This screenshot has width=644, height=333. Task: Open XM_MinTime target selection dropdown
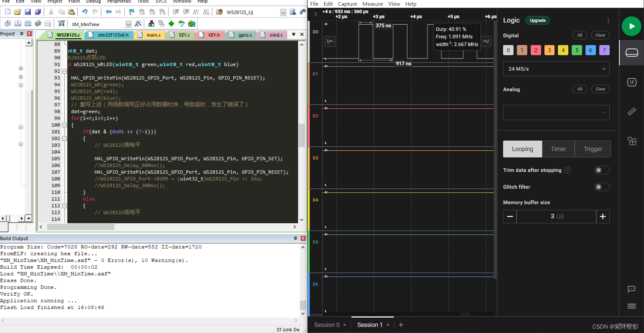coord(128,24)
